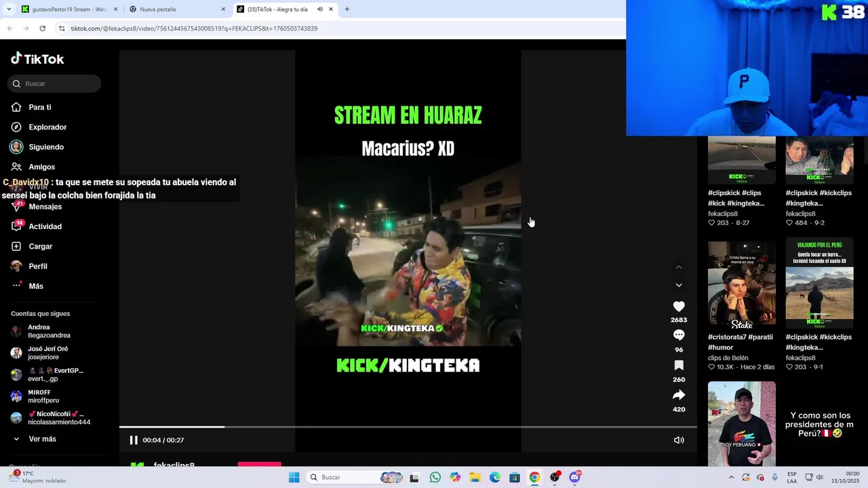Click the TikTok logo
This screenshot has width=868, height=488.
pos(37,59)
